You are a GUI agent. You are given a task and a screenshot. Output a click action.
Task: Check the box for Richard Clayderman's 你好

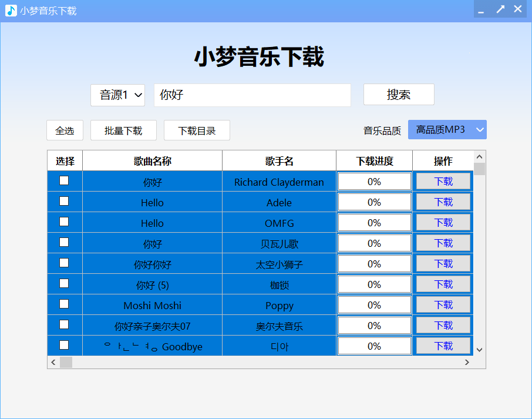coord(64,181)
